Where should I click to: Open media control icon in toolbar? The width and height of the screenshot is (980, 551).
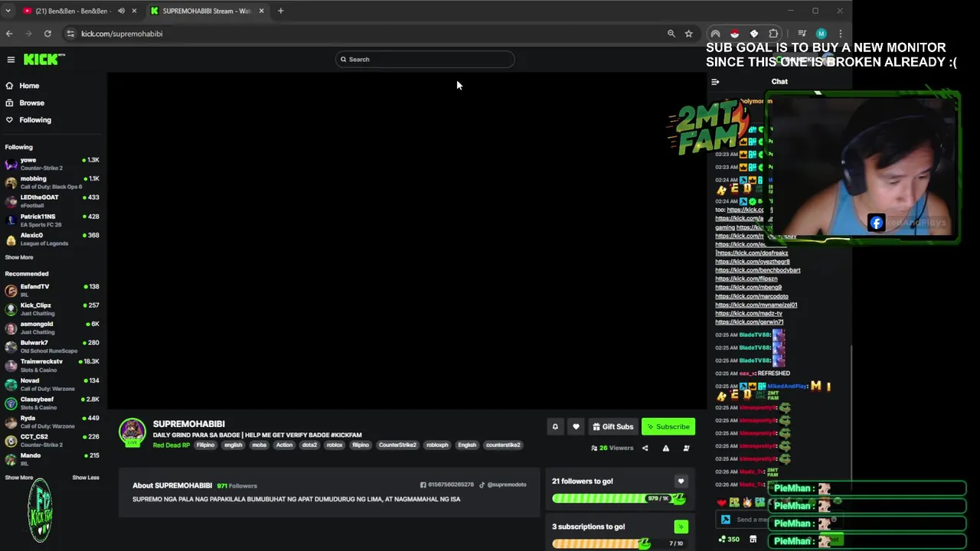click(x=802, y=34)
